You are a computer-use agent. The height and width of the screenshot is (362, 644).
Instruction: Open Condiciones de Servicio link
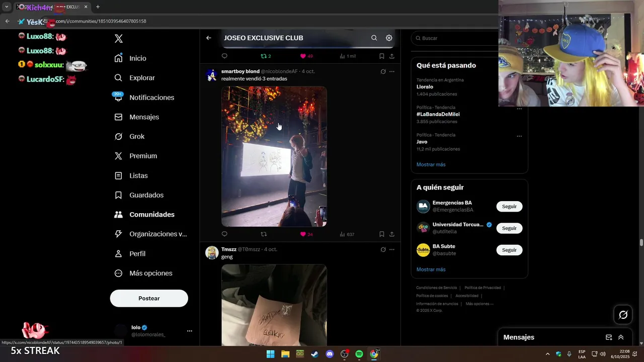pos(436,288)
